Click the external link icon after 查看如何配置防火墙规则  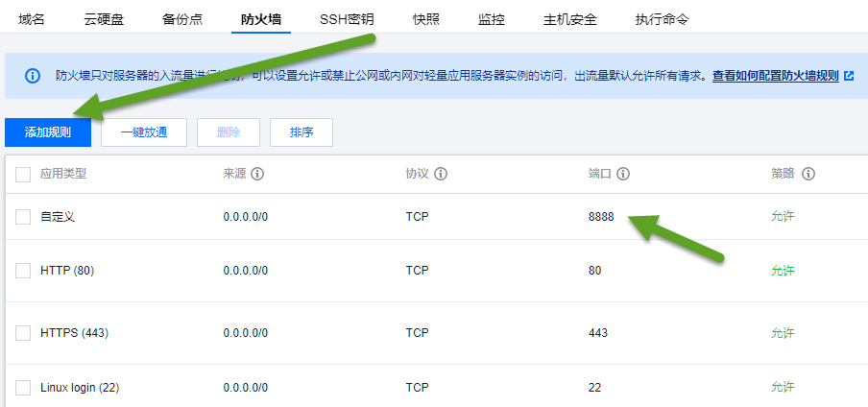click(849, 76)
